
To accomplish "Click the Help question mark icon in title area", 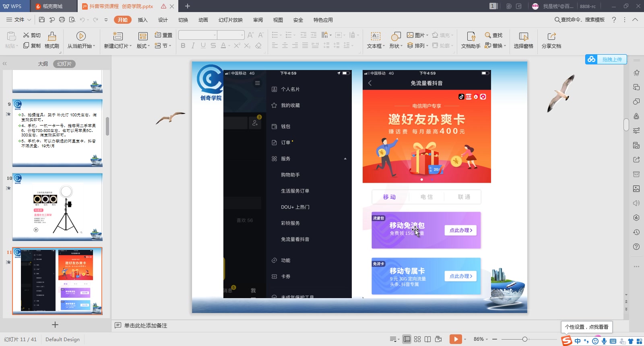I will click(x=614, y=20).
